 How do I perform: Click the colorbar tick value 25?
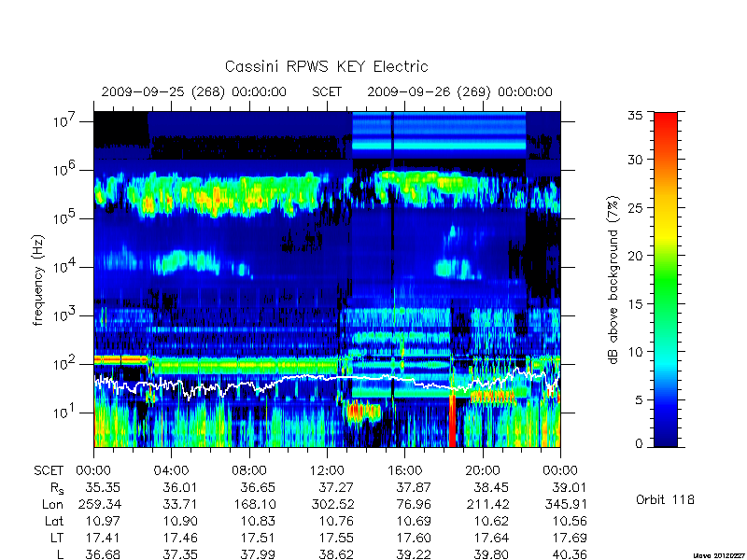click(x=635, y=207)
